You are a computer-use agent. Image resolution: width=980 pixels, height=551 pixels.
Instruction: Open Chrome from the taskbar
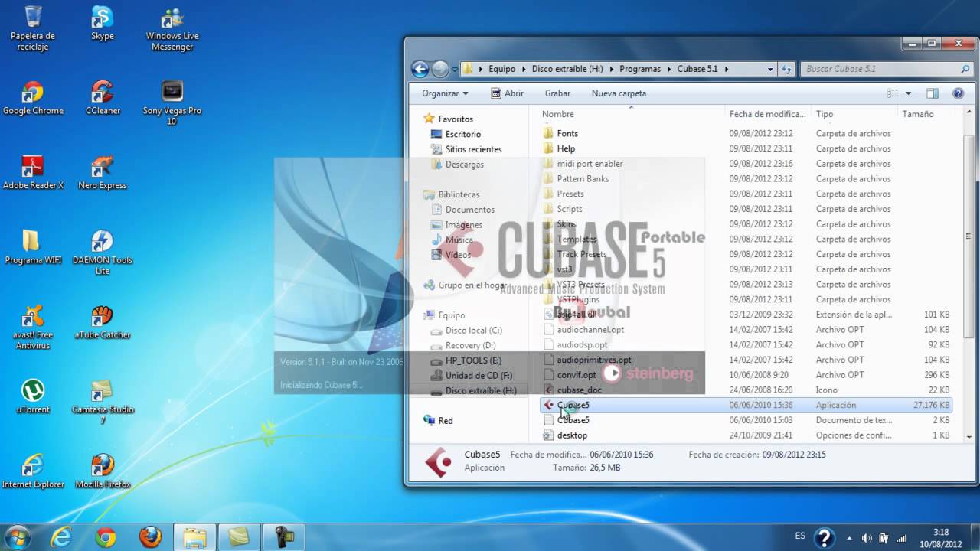[x=106, y=536]
